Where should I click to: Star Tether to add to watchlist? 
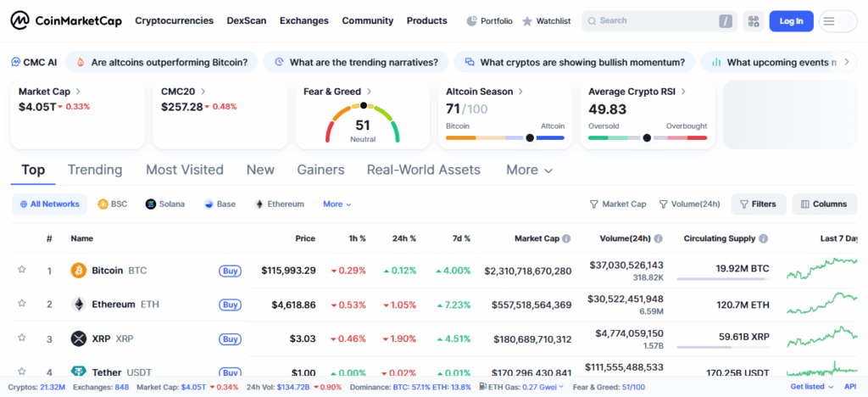pyautogui.click(x=21, y=372)
